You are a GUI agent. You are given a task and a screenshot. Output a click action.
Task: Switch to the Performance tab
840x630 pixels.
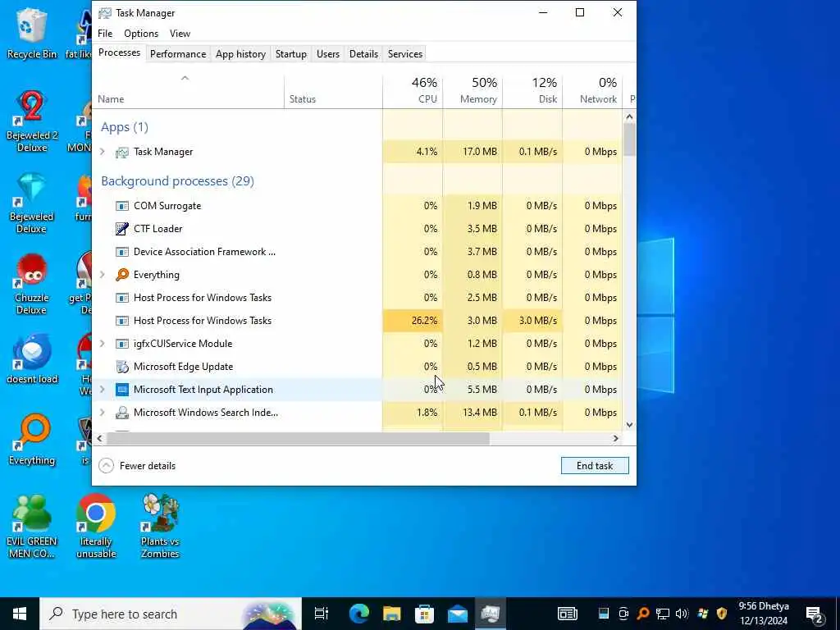coord(178,54)
